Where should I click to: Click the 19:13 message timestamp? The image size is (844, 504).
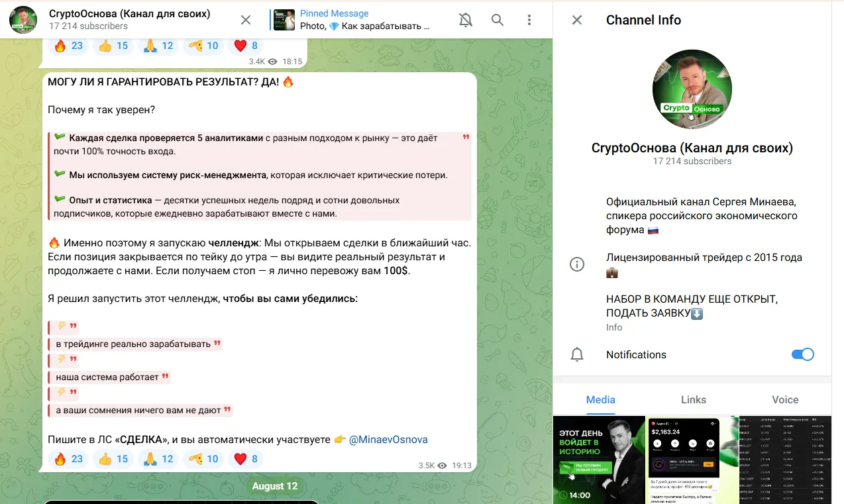click(462, 466)
